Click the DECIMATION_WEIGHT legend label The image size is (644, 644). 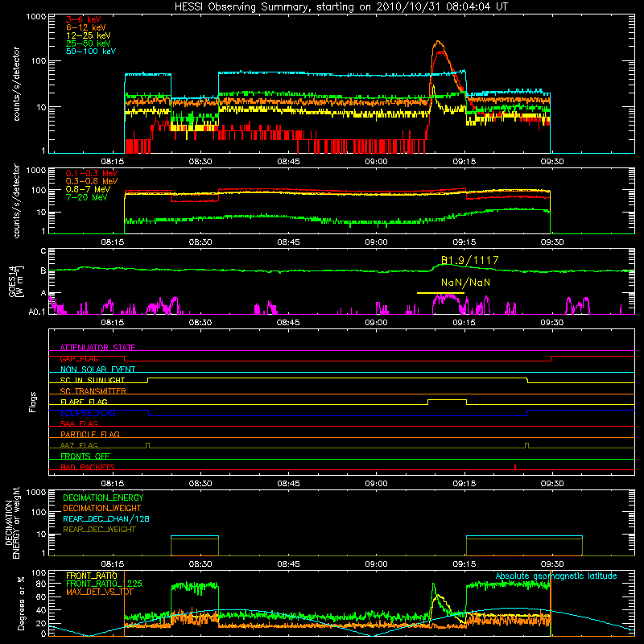pyautogui.click(x=102, y=508)
